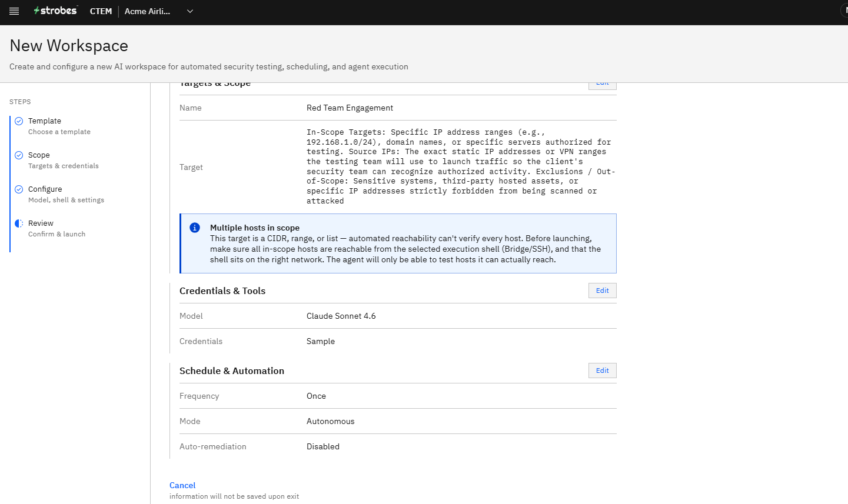
Task: Open the CTEM product section
Action: (x=101, y=11)
